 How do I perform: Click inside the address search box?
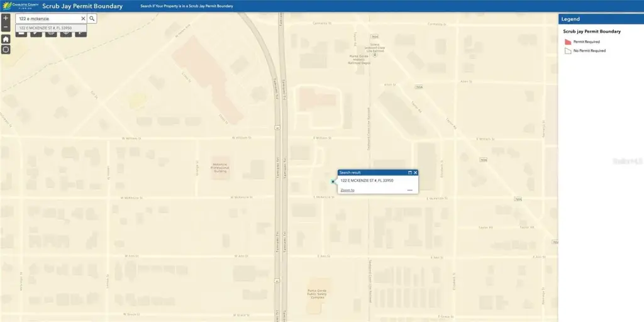pyautogui.click(x=47, y=19)
